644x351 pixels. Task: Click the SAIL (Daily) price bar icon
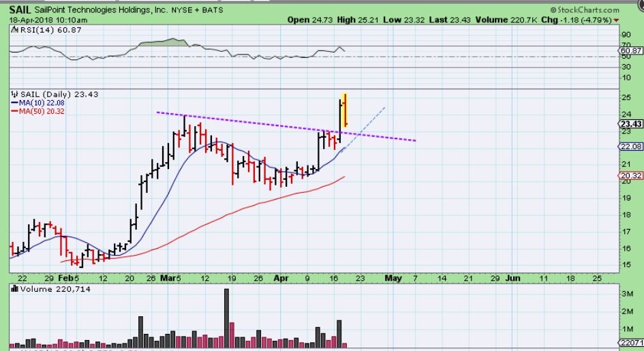point(15,94)
